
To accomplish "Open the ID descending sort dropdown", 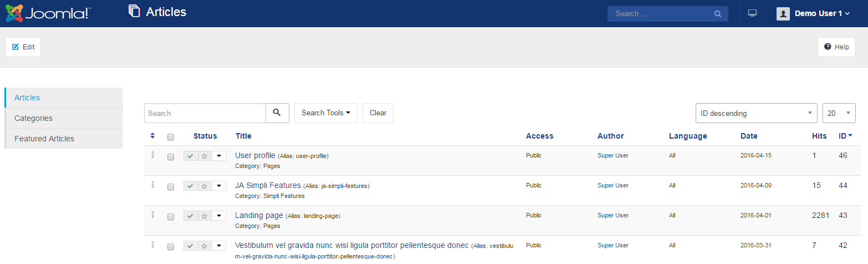I will click(x=756, y=113).
